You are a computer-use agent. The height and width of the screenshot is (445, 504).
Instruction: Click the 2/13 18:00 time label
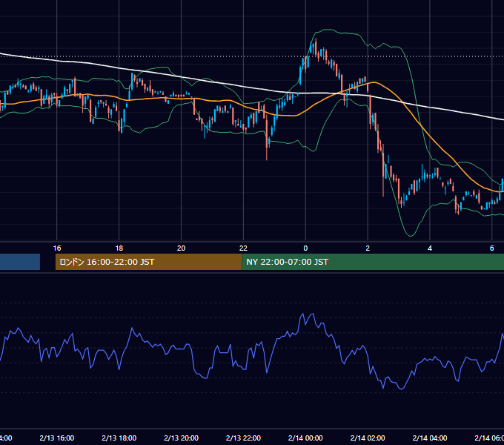pyautogui.click(x=119, y=438)
